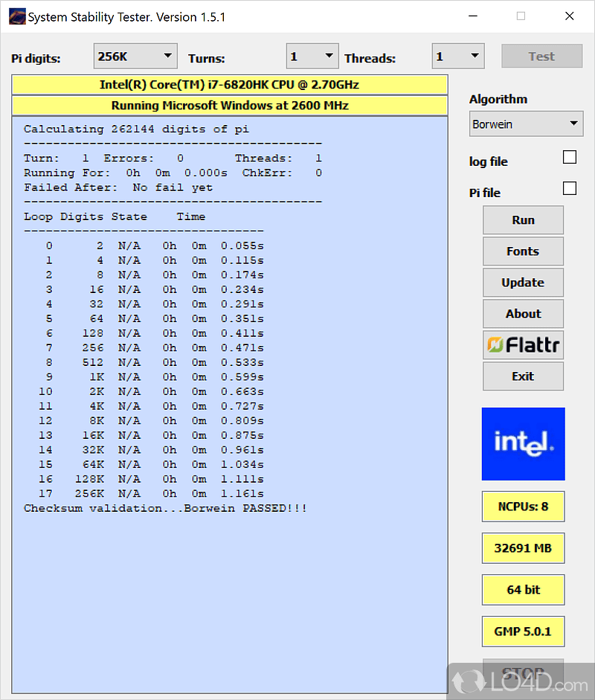Open the Algorithm Borwein dropdown
595x700 pixels.
526,123
